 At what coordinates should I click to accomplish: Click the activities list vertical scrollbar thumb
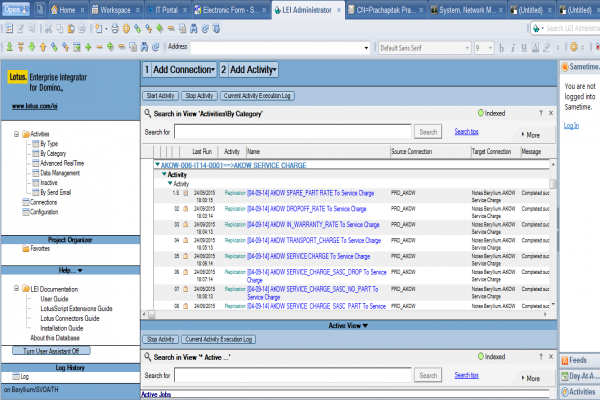(x=553, y=184)
